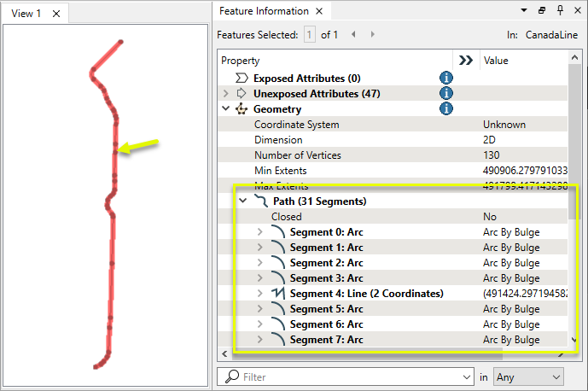
Task: Collapse the Path (31 Segments) node
Action: 243,201
